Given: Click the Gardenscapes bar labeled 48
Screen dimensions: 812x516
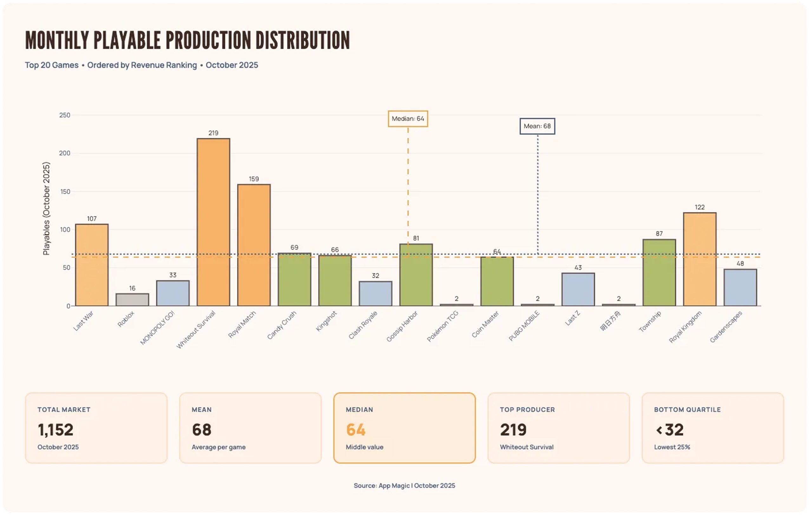Looking at the screenshot, I should click(740, 287).
